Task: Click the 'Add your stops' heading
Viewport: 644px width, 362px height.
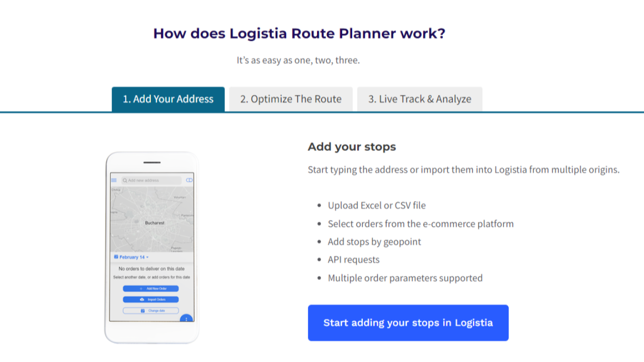Action: pyautogui.click(x=352, y=147)
